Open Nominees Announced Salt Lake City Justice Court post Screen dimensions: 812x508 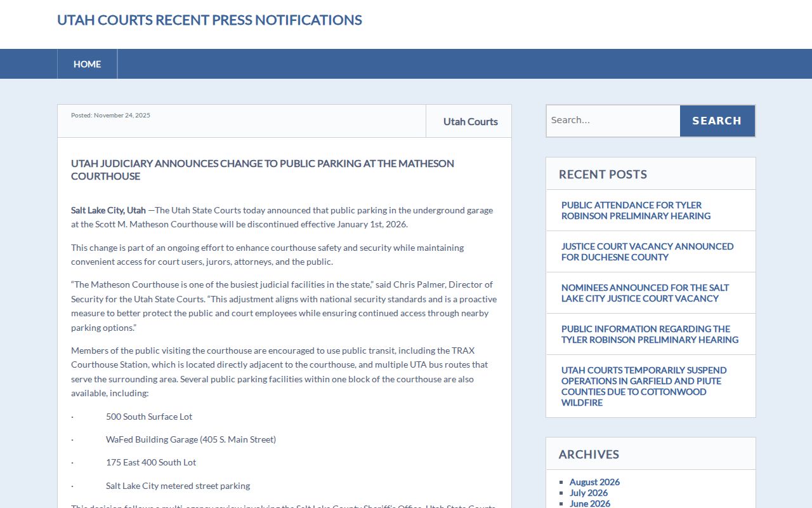(x=645, y=293)
